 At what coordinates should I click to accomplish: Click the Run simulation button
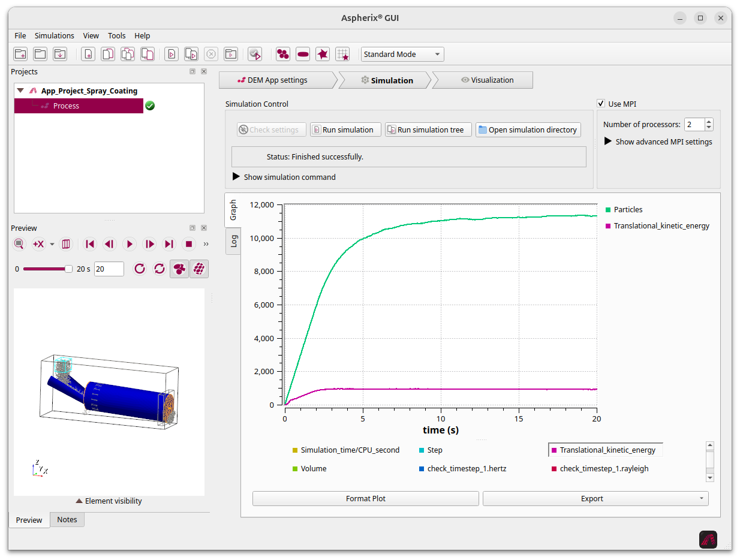pos(345,130)
